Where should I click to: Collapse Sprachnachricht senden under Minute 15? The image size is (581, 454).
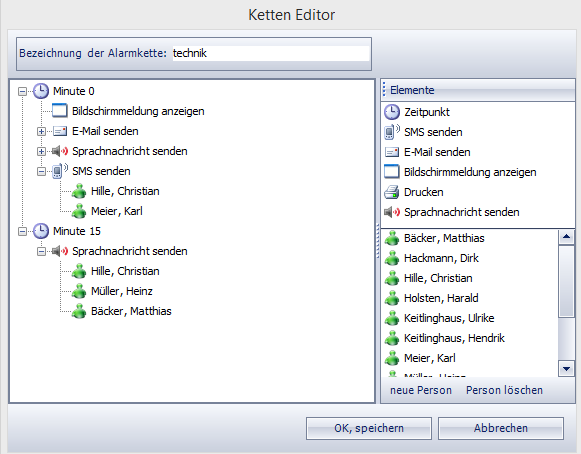pyautogui.click(x=42, y=251)
